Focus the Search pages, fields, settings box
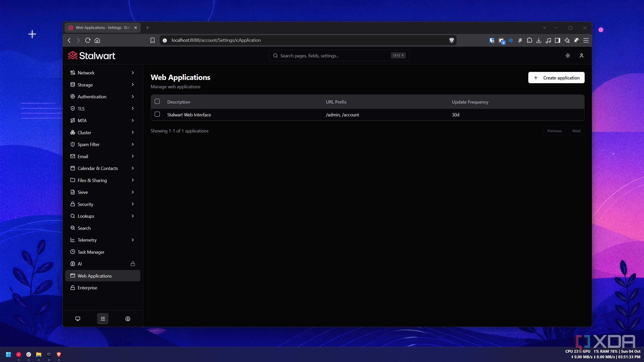Image resolution: width=644 pixels, height=362 pixels. (x=339, y=56)
